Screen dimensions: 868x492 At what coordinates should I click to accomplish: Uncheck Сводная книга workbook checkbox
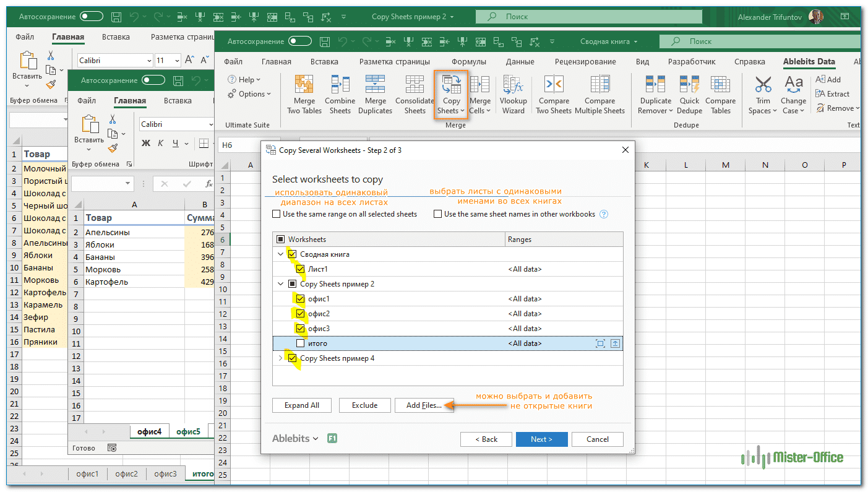point(293,254)
